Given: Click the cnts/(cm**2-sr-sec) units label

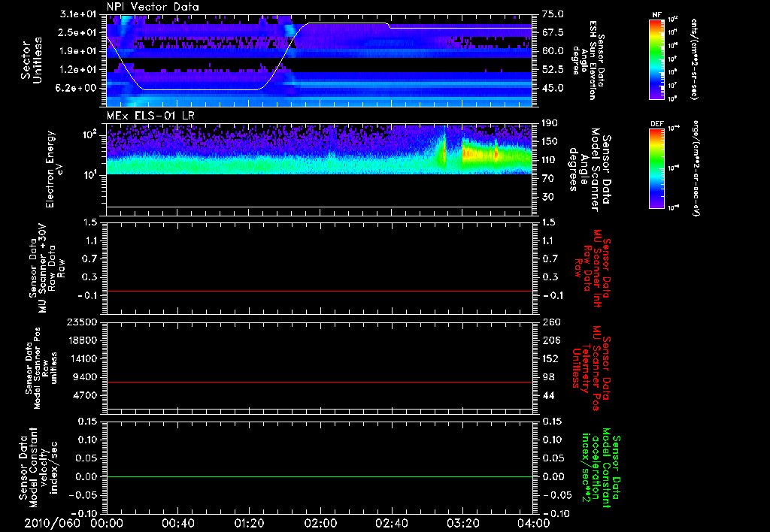Looking at the screenshot, I should pyautogui.click(x=694, y=59).
